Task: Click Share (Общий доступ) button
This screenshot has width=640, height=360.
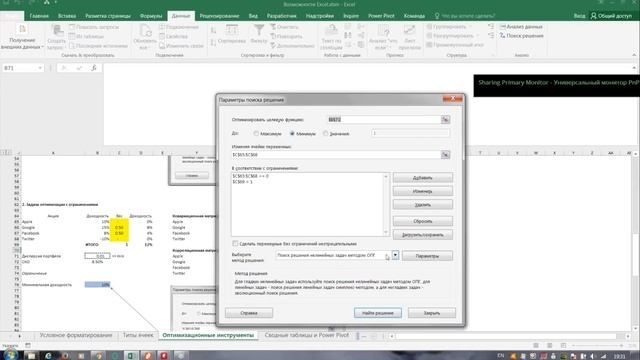Action: click(611, 16)
